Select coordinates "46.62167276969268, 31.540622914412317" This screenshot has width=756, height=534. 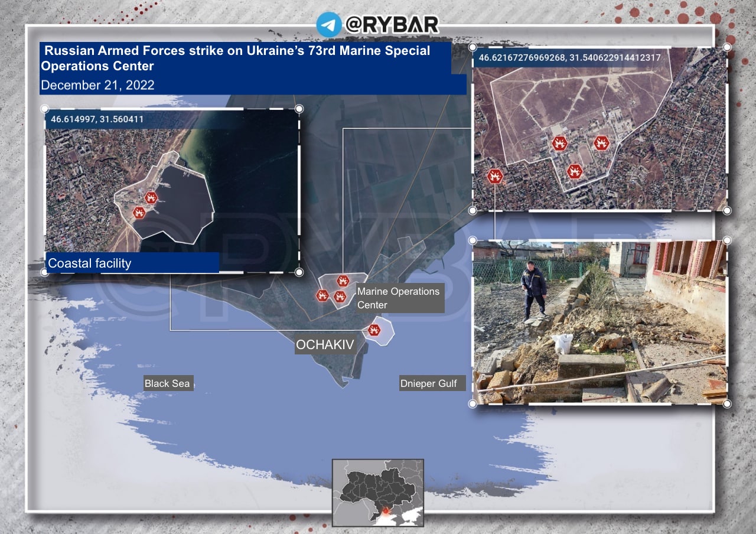point(569,58)
